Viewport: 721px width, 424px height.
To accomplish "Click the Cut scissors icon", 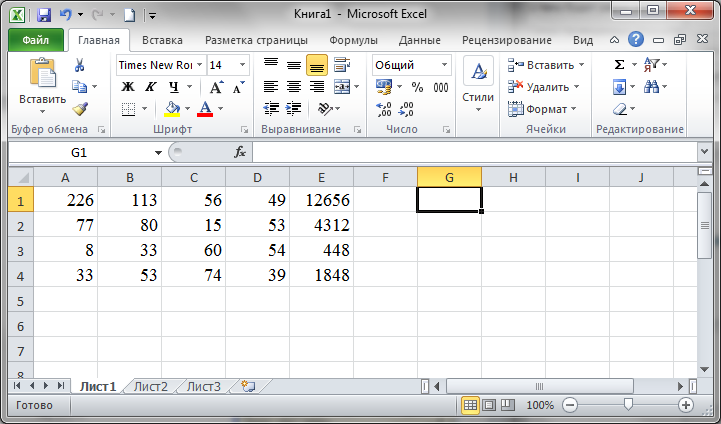I will pyautogui.click(x=80, y=65).
